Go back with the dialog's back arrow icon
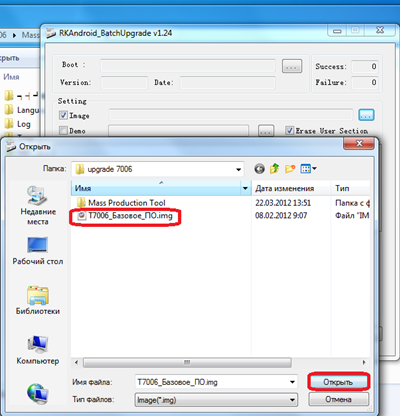Image resolution: width=401 pixels, height=418 pixels. [259, 169]
